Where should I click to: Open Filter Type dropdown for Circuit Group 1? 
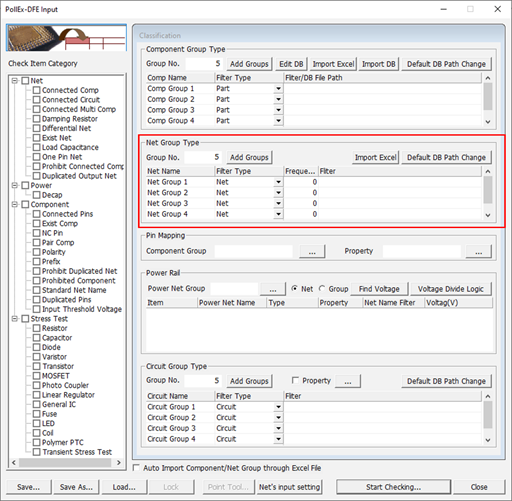[278, 407]
